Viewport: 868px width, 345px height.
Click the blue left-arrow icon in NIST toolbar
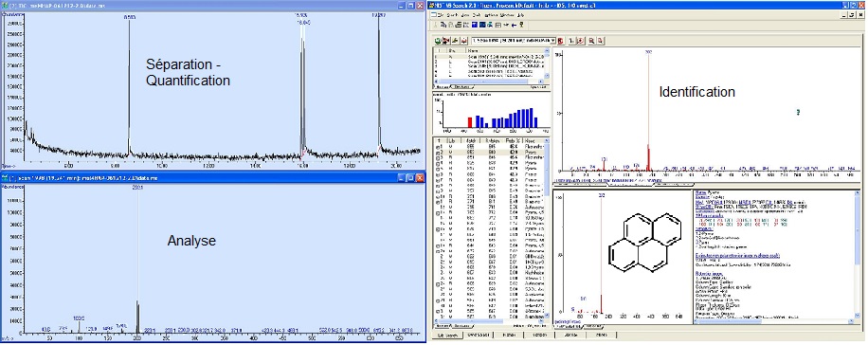pyautogui.click(x=514, y=25)
